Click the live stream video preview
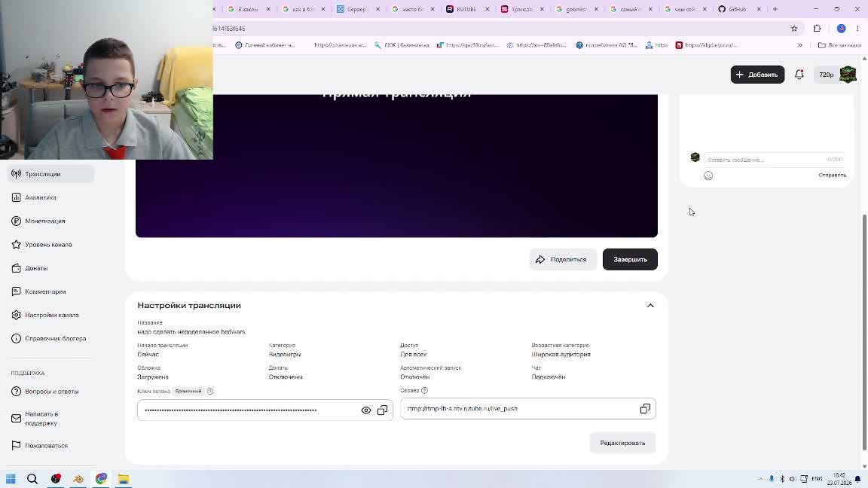The height and width of the screenshot is (488, 868). click(396, 166)
